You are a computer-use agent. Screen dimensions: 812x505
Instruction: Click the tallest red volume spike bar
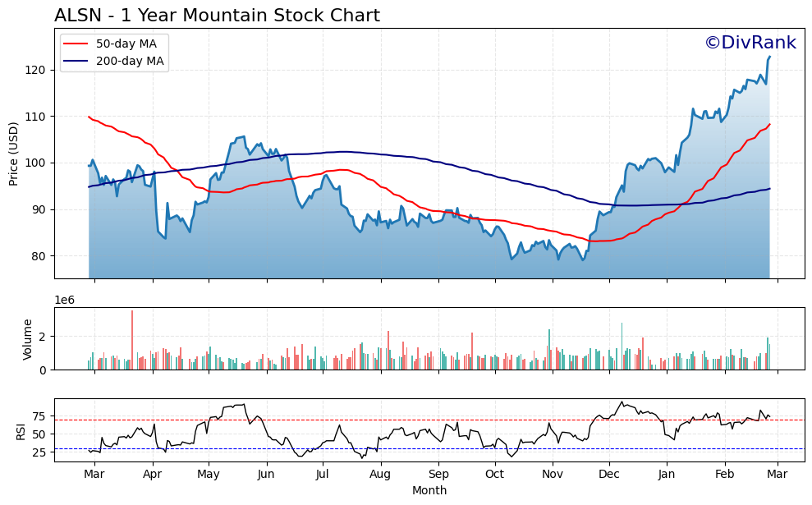(x=133, y=337)
